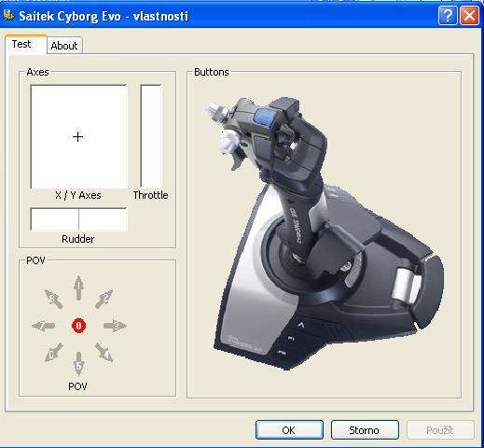
Task: Click the X / Y Axes crosshair box
Action: coord(78,136)
